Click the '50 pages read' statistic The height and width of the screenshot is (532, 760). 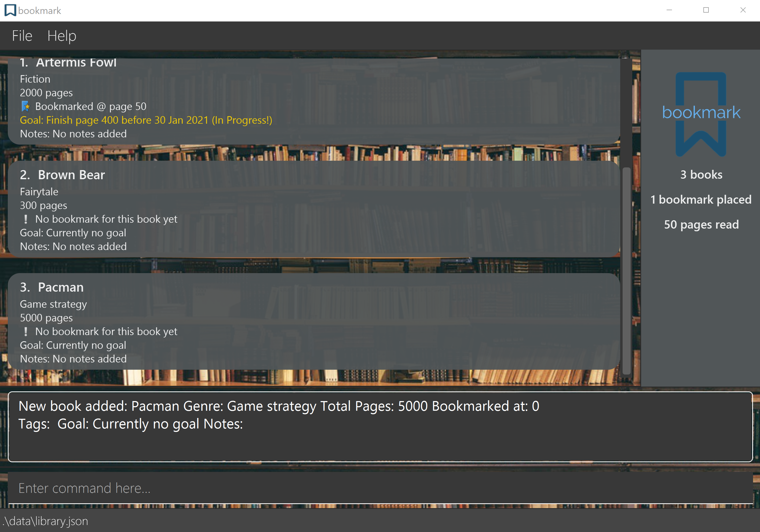coord(701,225)
